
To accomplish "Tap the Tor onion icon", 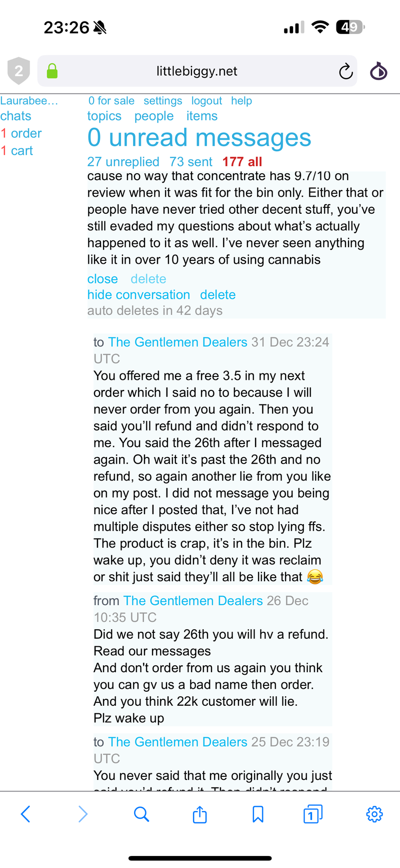I will [x=378, y=71].
